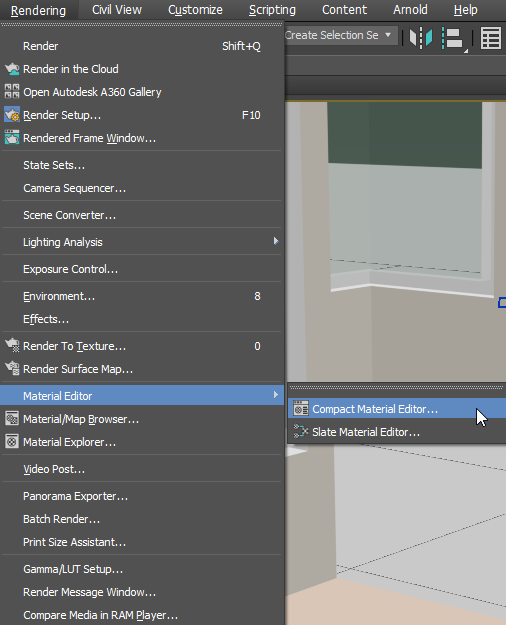The width and height of the screenshot is (506, 625).
Task: Expand the Lighting Analysis submenu arrow
Action: point(276,241)
